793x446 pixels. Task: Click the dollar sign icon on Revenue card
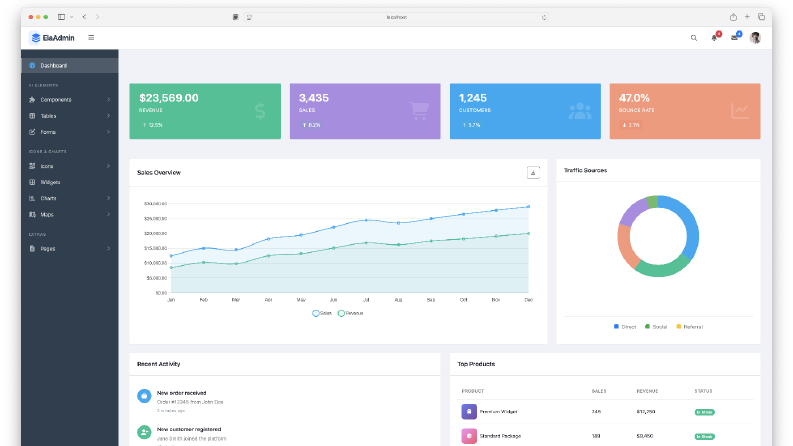[260, 111]
